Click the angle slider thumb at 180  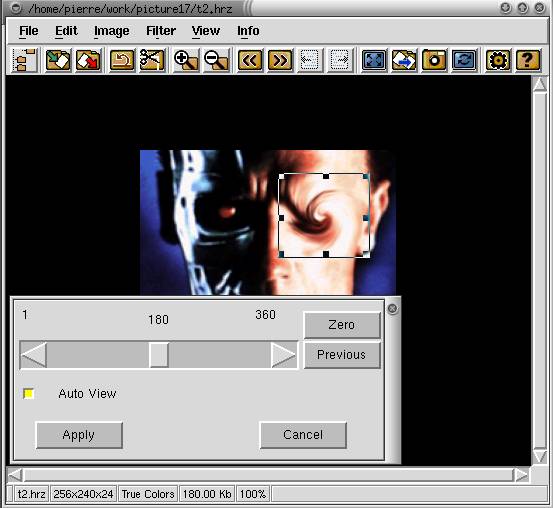[x=159, y=355]
